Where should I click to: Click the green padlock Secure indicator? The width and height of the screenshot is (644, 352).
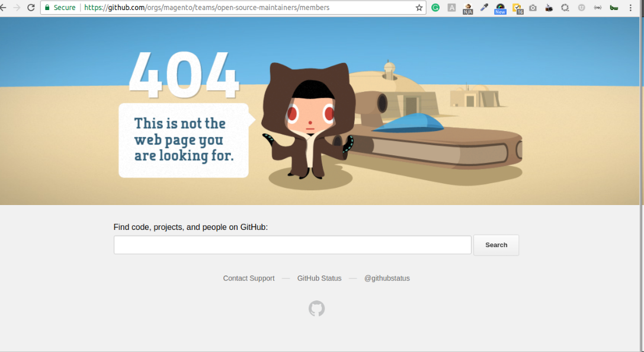60,7
